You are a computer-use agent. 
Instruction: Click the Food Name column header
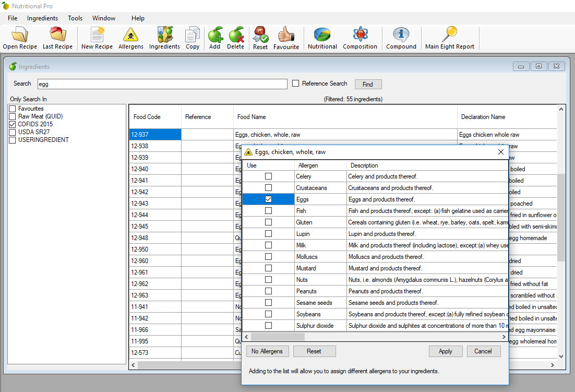[x=345, y=117]
